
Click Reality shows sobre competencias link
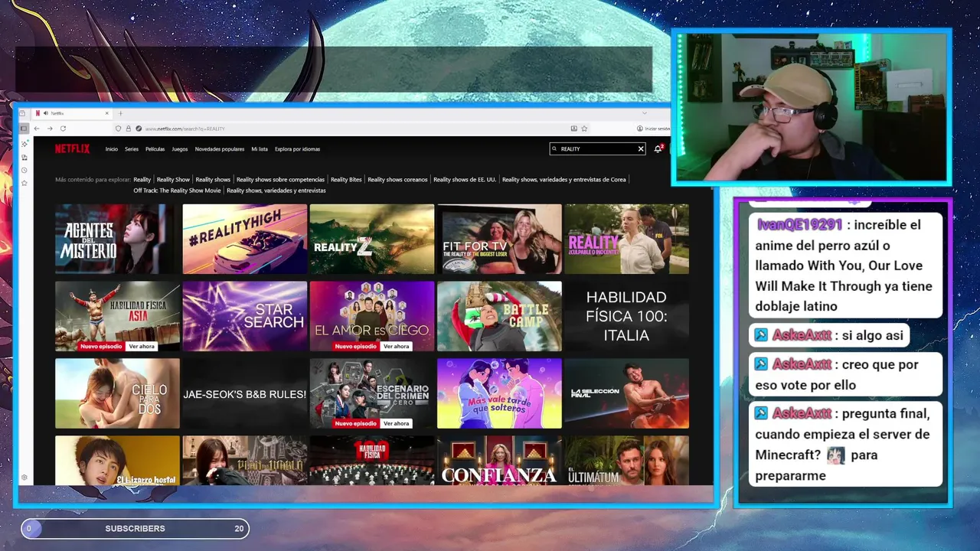click(280, 180)
